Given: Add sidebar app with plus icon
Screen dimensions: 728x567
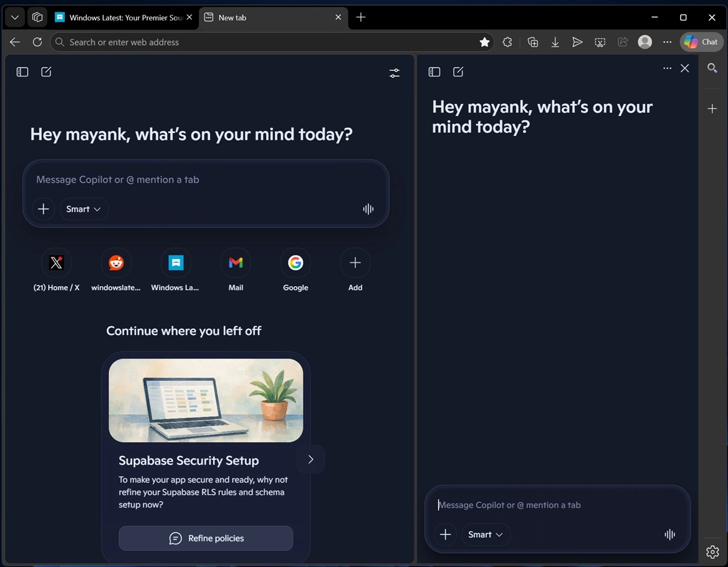Looking at the screenshot, I should click(712, 109).
